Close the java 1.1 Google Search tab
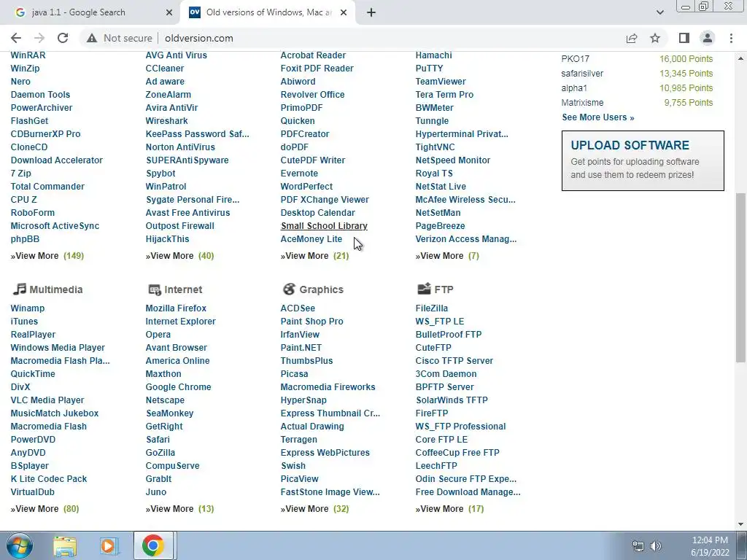Viewport: 747px width, 560px height. [169, 12]
